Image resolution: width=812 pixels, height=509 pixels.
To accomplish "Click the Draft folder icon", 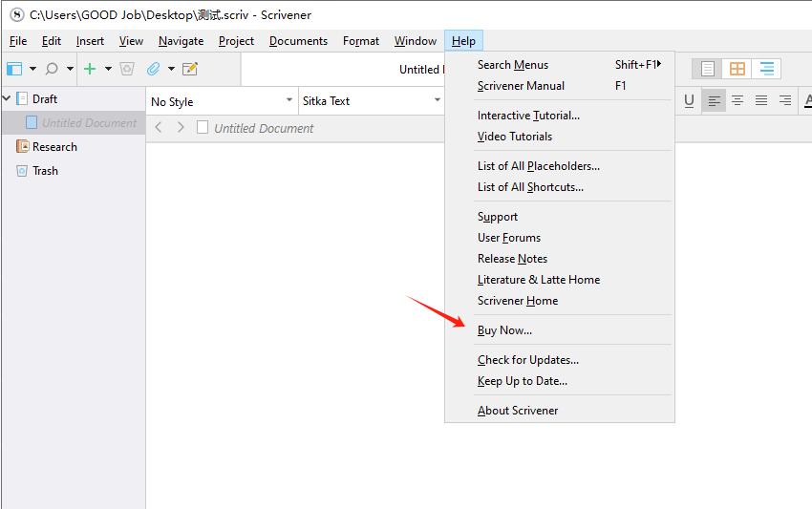I will pos(22,98).
